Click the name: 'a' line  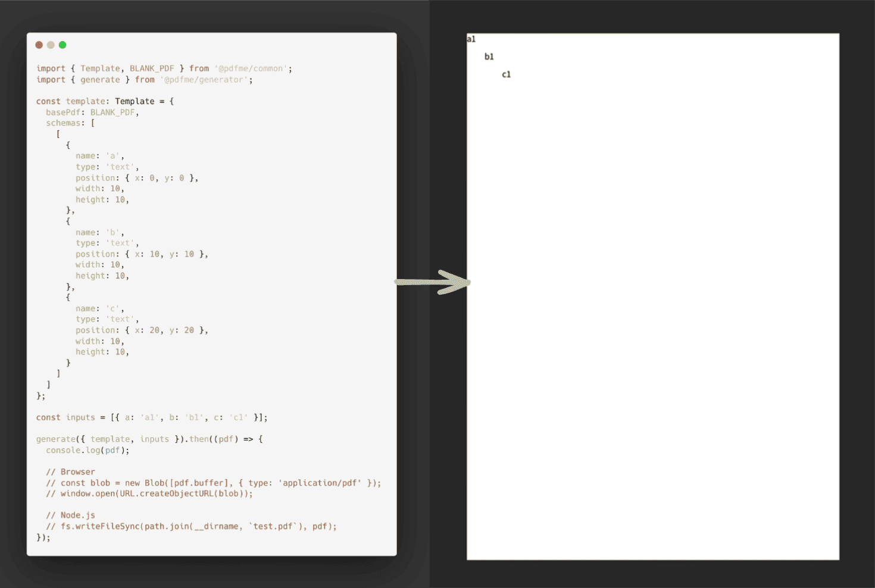click(99, 156)
